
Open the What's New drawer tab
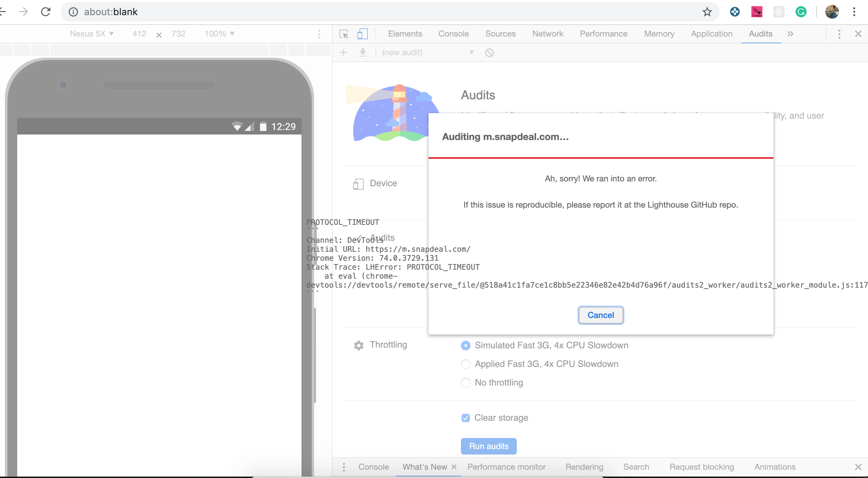425,467
